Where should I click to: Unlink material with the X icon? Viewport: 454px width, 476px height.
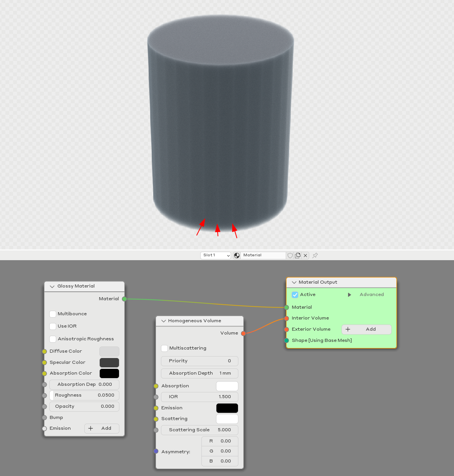pos(305,255)
